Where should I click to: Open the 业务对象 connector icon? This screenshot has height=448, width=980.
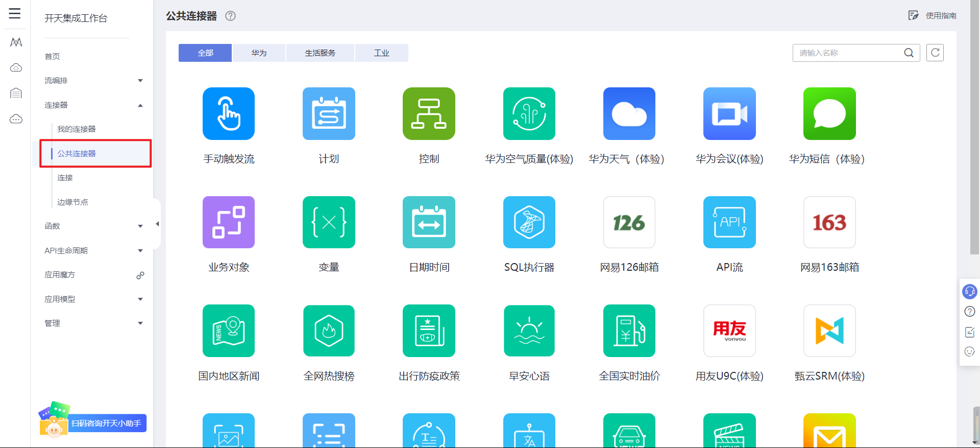coord(229,222)
